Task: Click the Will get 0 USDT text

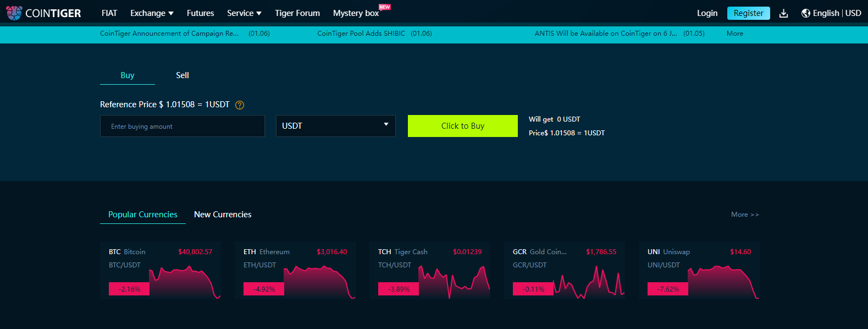Action: pyautogui.click(x=555, y=119)
